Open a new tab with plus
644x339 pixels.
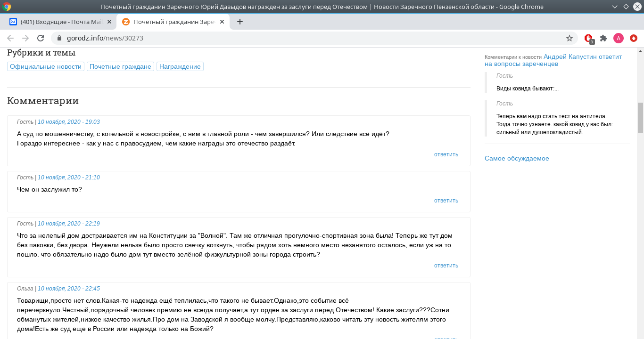[239, 22]
